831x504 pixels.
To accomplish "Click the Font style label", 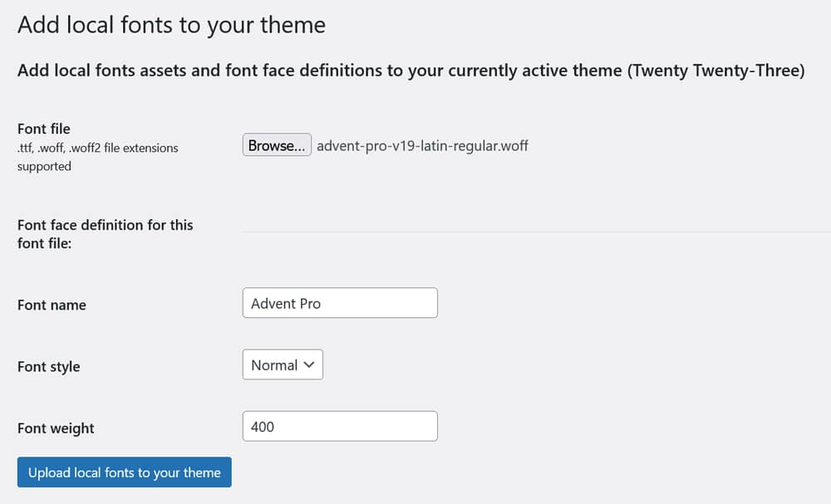I will point(49,366).
